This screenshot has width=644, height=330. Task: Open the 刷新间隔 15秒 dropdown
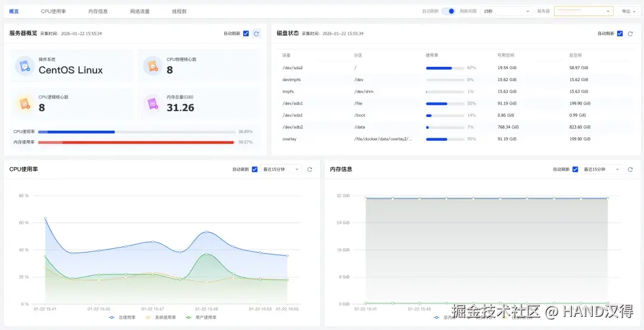pos(507,11)
